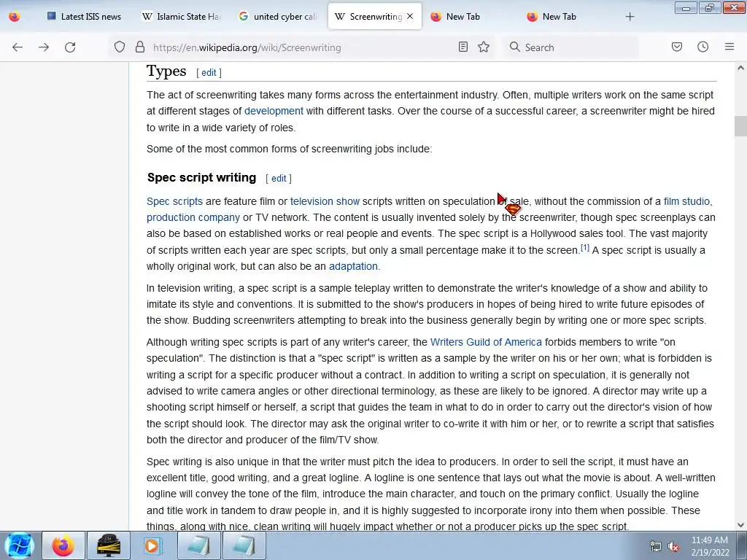Image resolution: width=747 pixels, height=560 pixels.
Task: Open Windows Start menu
Action: click(20, 545)
